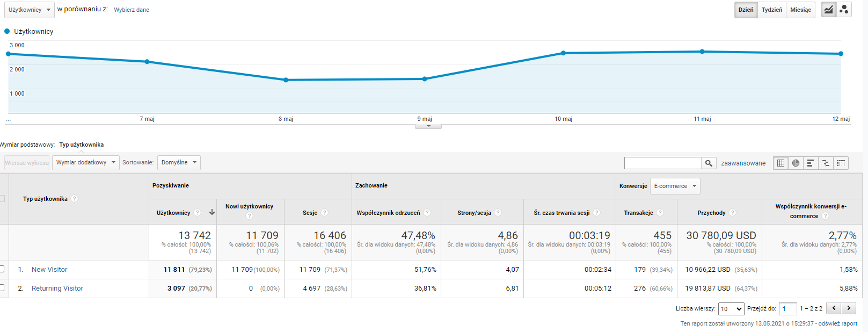Viewport: 868px width, 332px height.
Task: Open help for Transakcje column
Action: pos(660,213)
